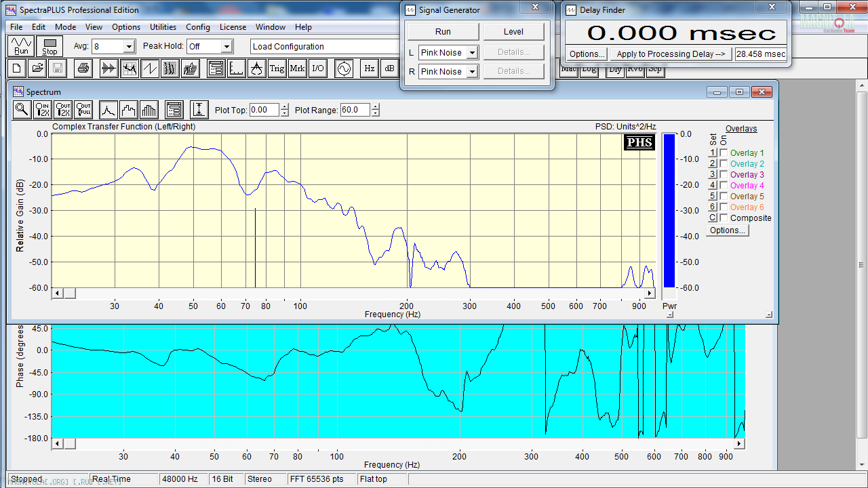868x488 pixels.
Task: Click the Stop analyzer button
Action: [50, 46]
